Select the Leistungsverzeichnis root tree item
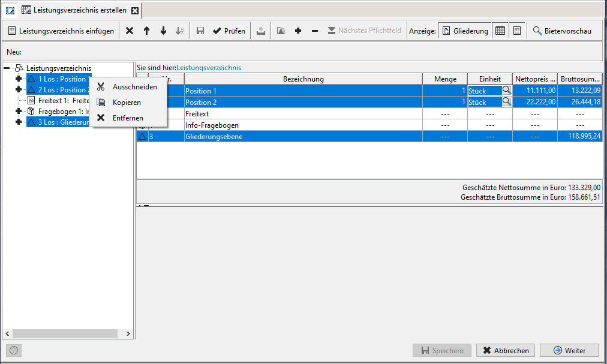The image size is (607, 364). click(x=59, y=68)
